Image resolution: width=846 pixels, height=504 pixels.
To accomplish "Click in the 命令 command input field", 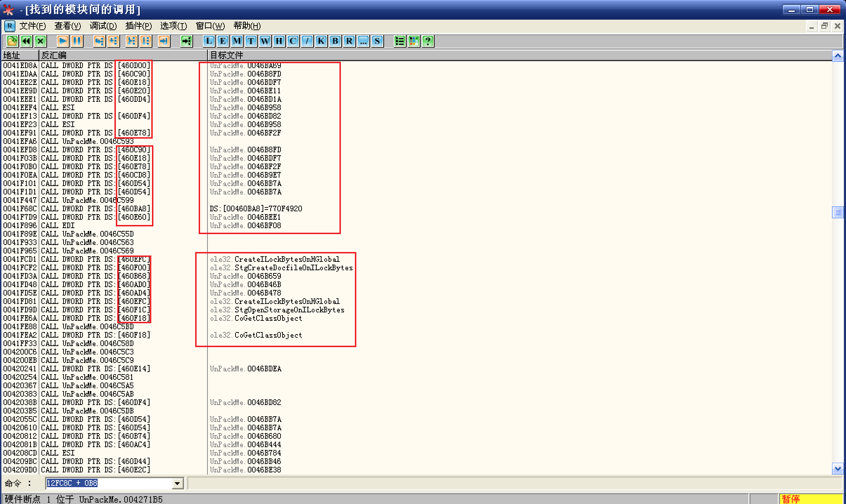I will (109, 483).
